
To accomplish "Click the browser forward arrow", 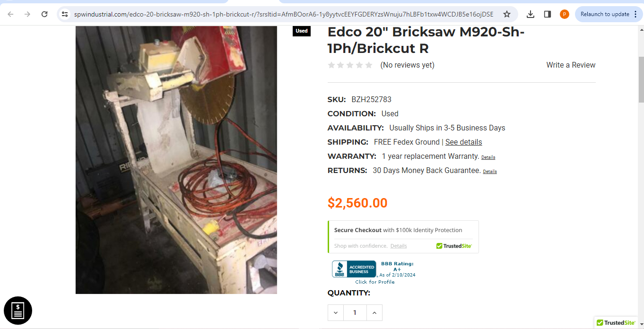I will click(x=27, y=14).
